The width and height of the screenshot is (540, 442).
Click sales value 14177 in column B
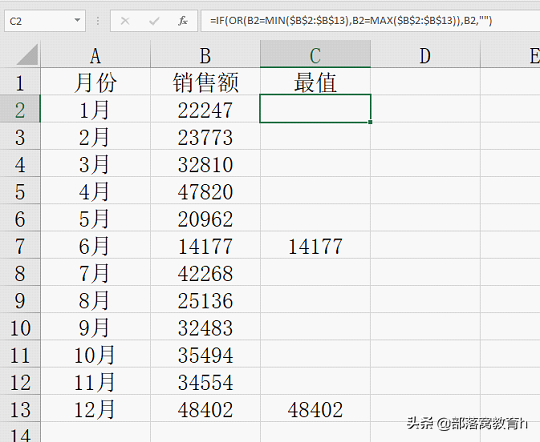tap(205, 246)
